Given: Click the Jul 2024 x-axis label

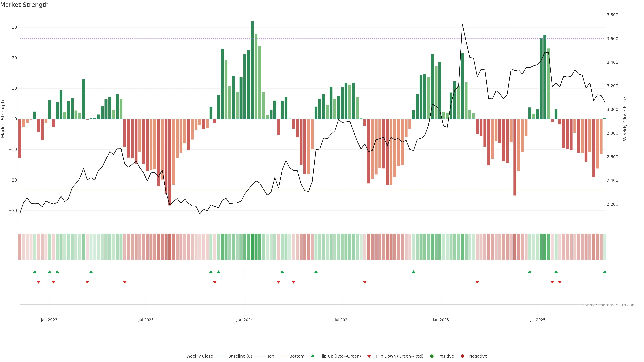Looking at the screenshot, I should tap(342, 320).
